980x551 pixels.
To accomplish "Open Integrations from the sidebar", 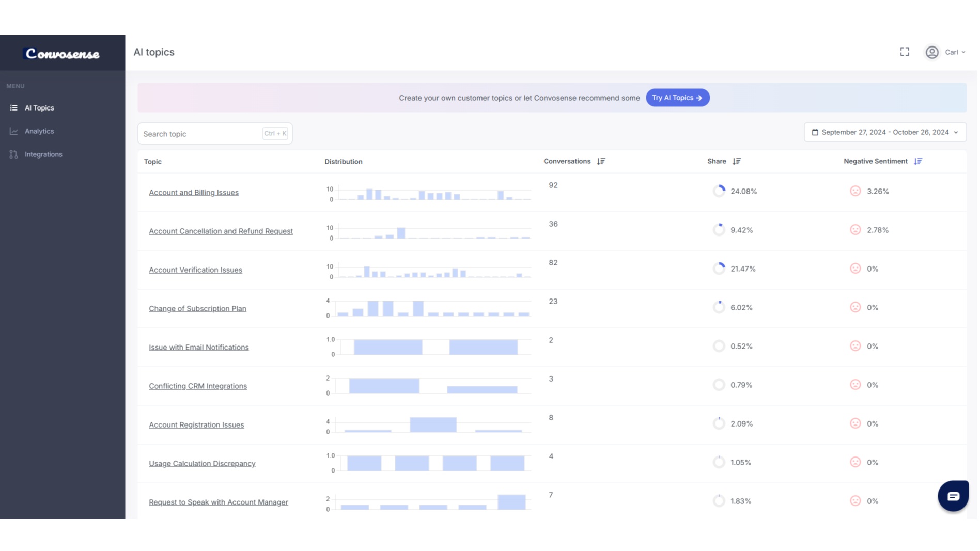I will point(43,154).
